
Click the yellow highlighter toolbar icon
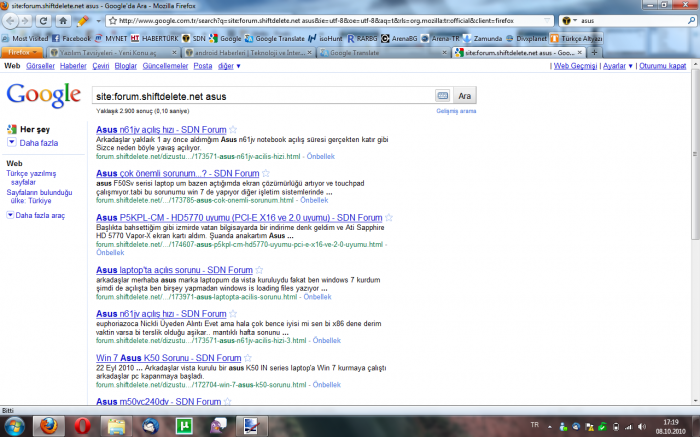[83, 21]
